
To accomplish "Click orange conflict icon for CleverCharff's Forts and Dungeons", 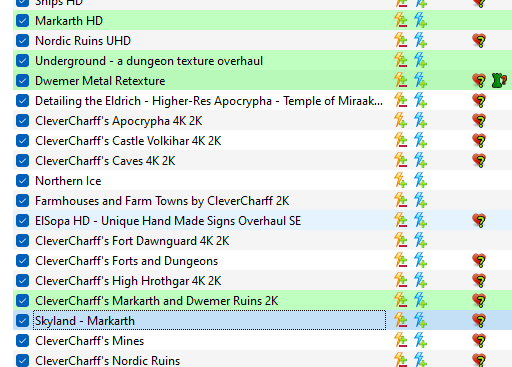I will [400, 260].
